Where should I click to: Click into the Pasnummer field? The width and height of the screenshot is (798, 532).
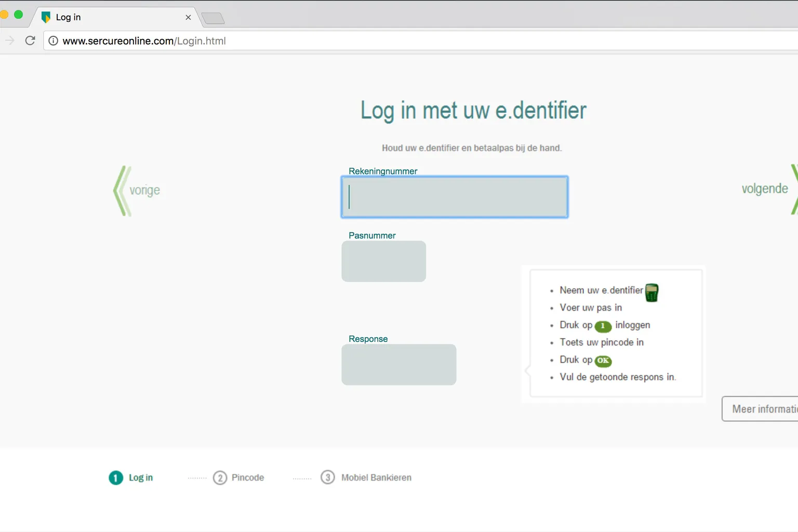coord(383,261)
